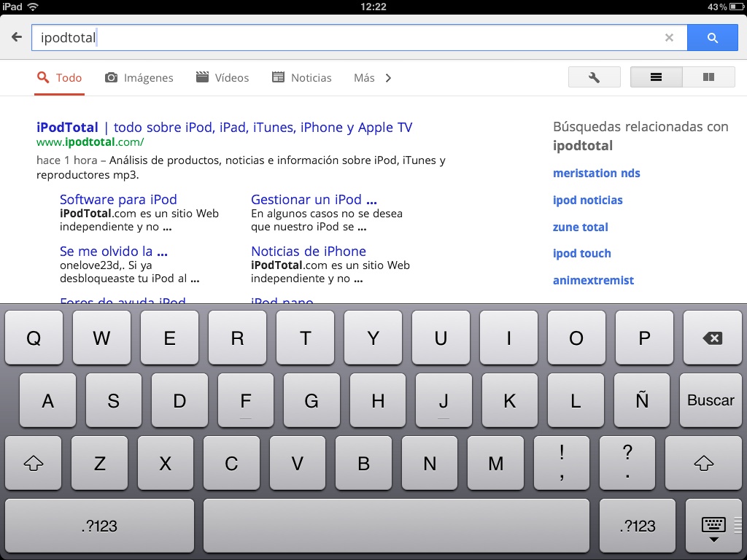Screen dimensions: 747x560
Task: Tap the right .?123 key
Action: point(638,526)
